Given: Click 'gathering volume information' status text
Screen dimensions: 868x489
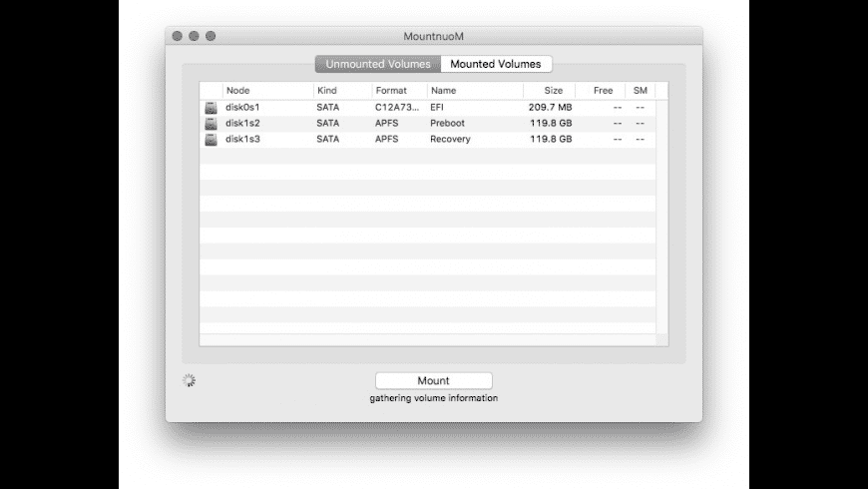Looking at the screenshot, I should (x=433, y=398).
